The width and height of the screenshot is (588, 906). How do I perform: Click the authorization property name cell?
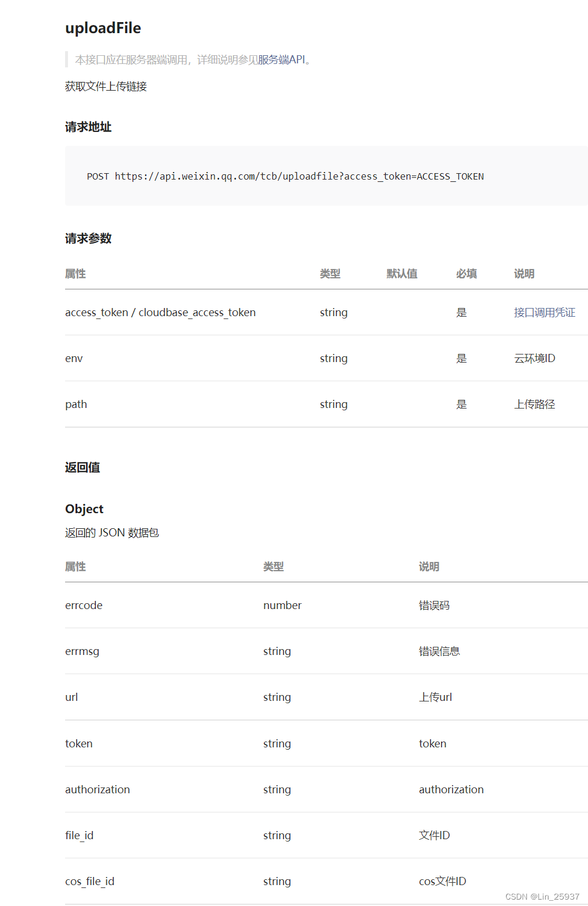(98, 790)
